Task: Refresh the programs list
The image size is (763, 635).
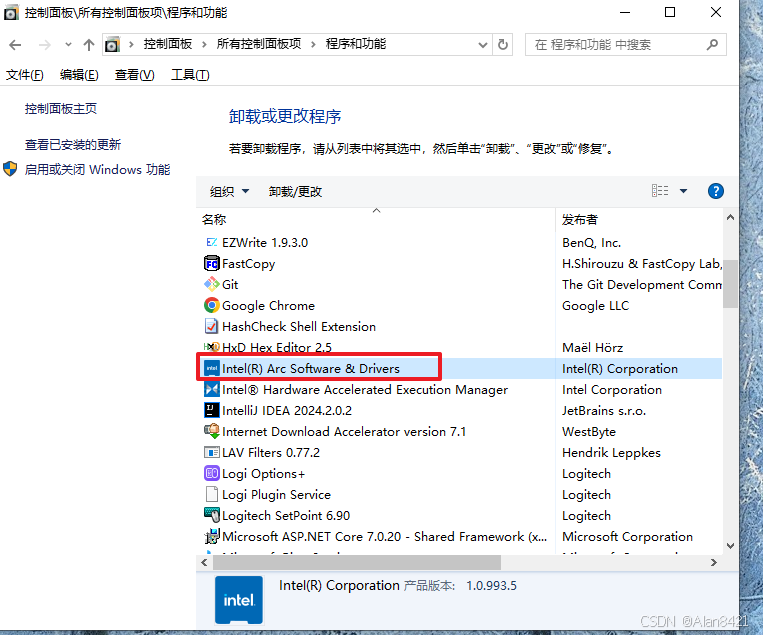Action: tap(503, 45)
